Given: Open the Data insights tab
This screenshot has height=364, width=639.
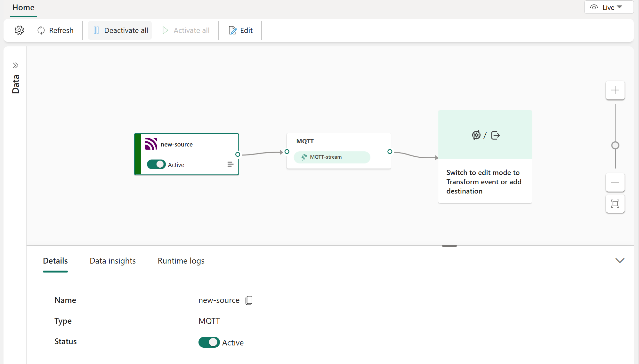Looking at the screenshot, I should pos(113,261).
